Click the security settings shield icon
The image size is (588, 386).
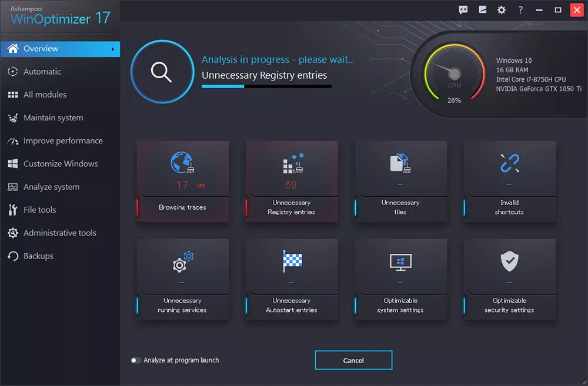click(x=510, y=261)
